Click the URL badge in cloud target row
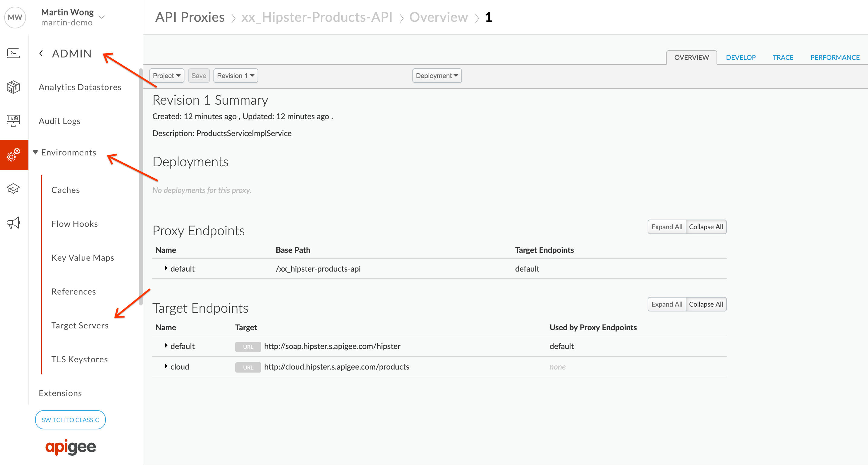868x466 pixels. click(248, 367)
